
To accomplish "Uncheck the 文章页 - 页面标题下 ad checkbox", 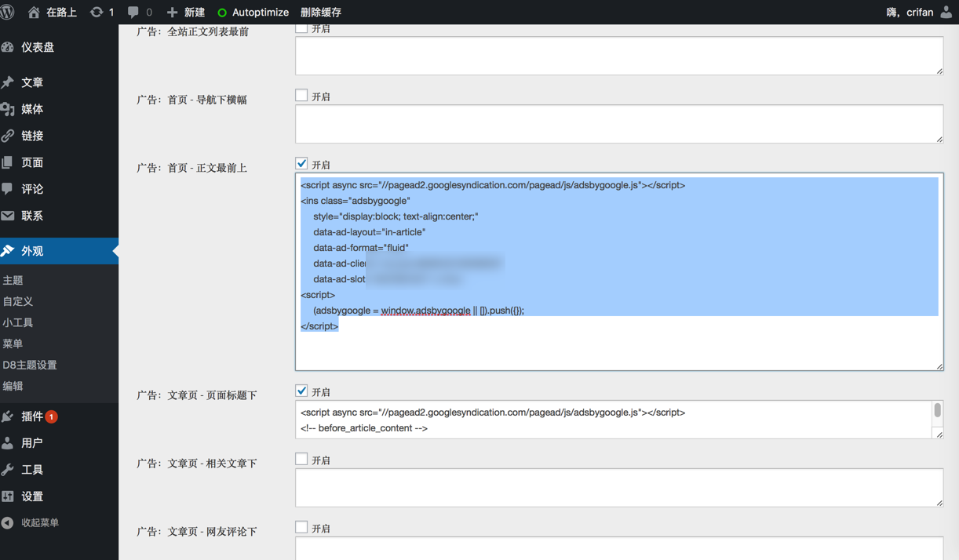I will tap(301, 391).
